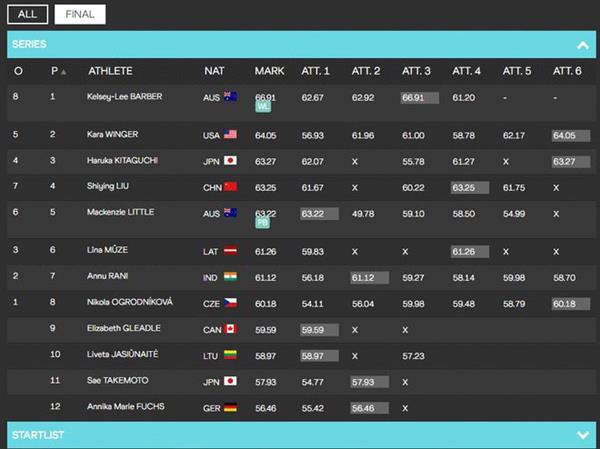Click Latvia flag in Lina MŪZE row
The width and height of the screenshot is (600, 449).
point(230,250)
